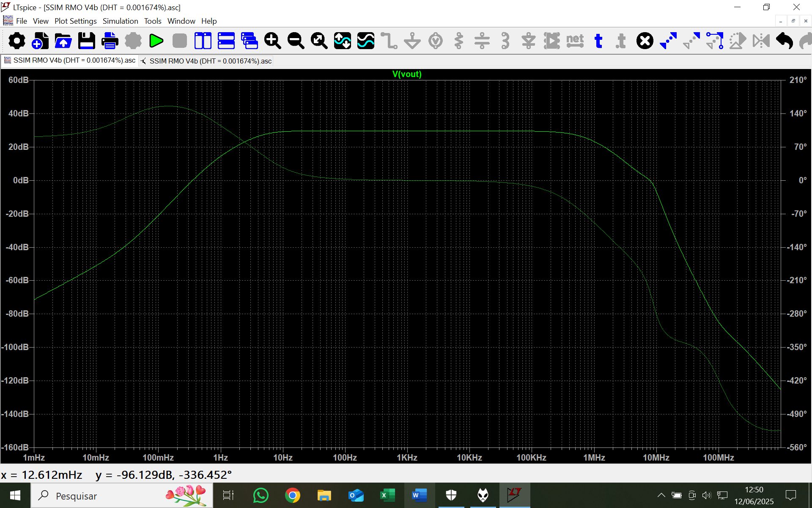The image size is (812, 508).
Task: Zoom out of the plot
Action: [x=296, y=41]
